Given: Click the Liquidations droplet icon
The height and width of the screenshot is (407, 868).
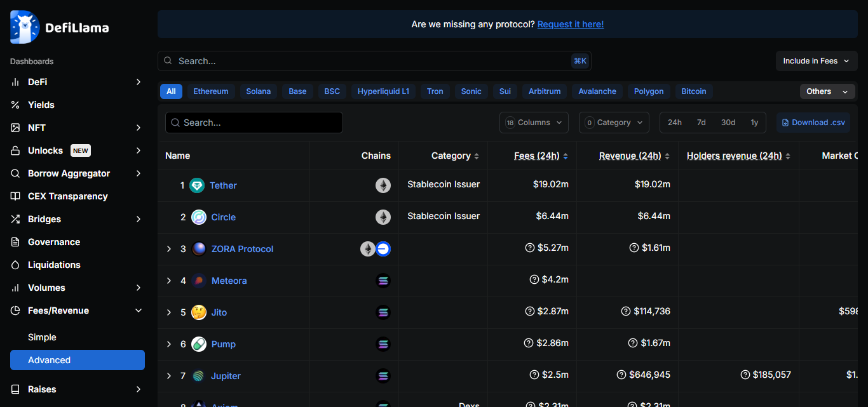Looking at the screenshot, I should coord(15,265).
